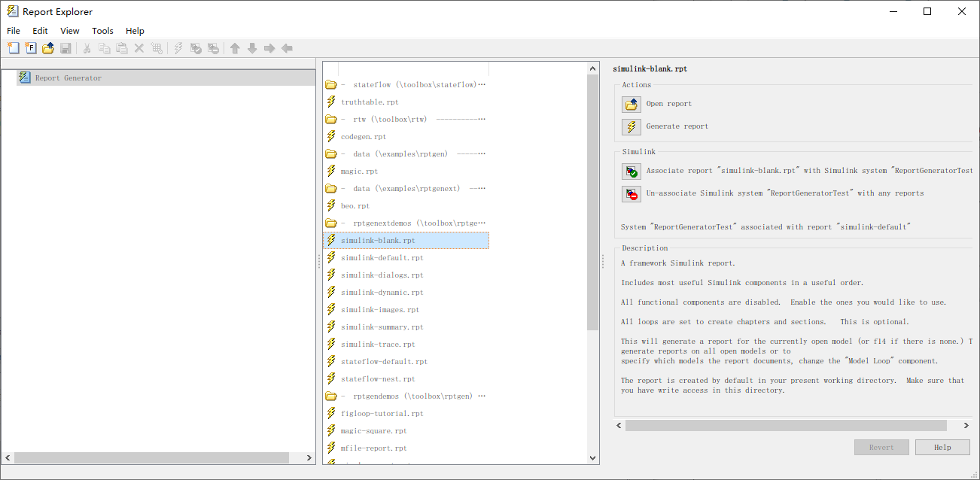Click the Generate report action icon

pyautogui.click(x=631, y=126)
